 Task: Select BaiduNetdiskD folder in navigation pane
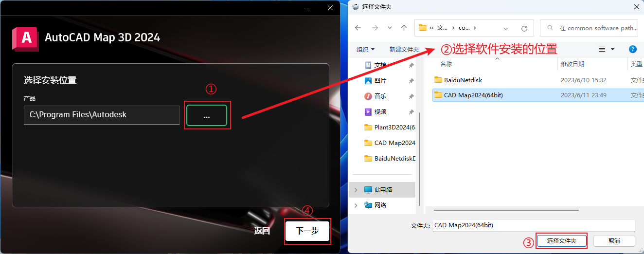[389, 158]
